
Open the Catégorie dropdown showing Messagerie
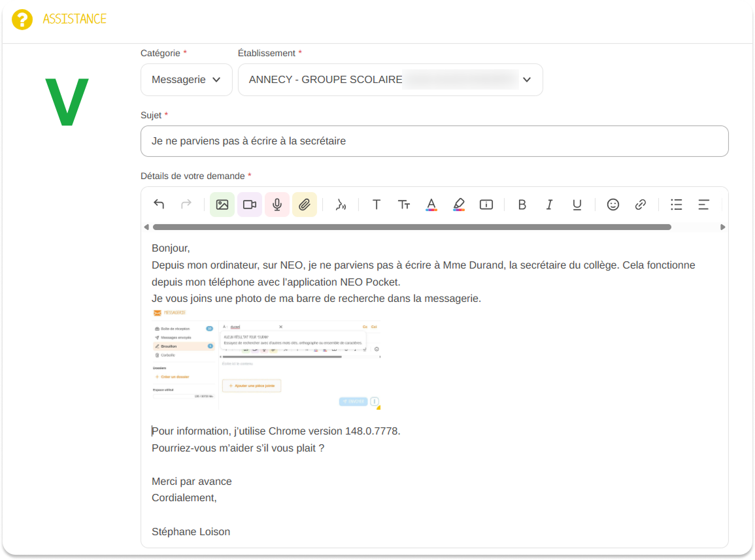click(x=186, y=80)
